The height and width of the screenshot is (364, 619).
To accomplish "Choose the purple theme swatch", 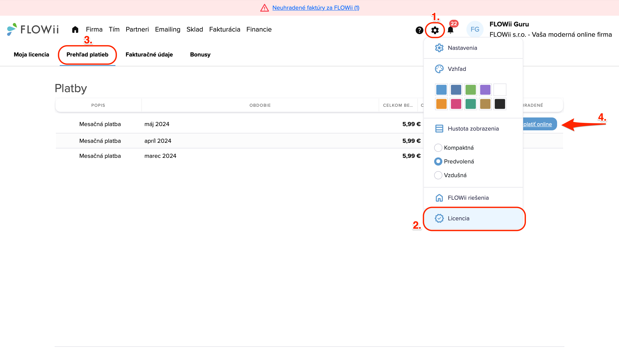I will (x=485, y=90).
